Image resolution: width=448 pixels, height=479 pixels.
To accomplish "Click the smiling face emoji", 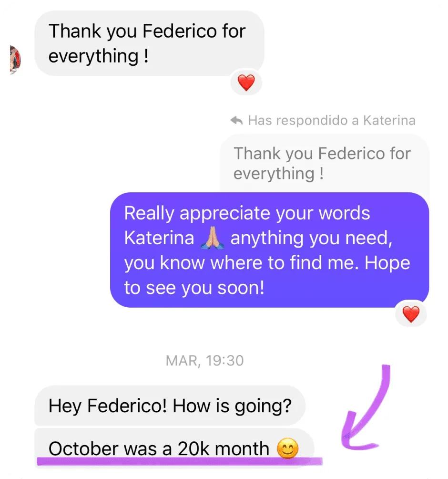I will pyautogui.click(x=287, y=448).
